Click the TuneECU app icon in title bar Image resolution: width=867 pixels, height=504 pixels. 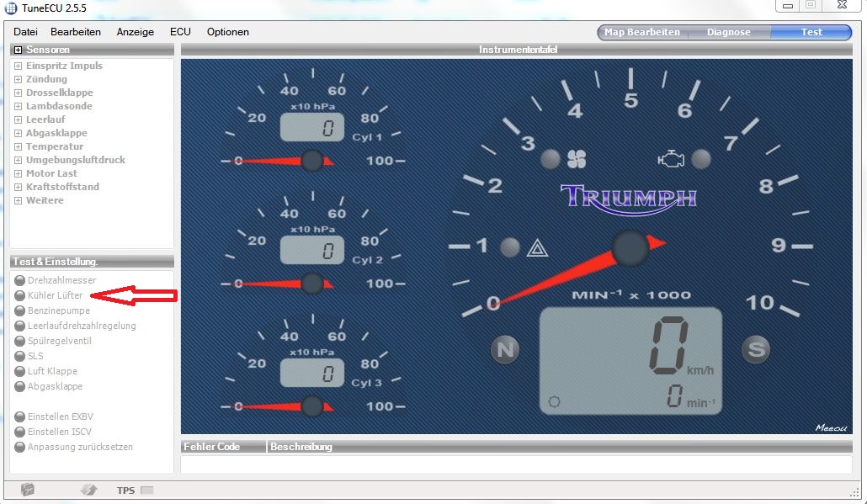click(11, 8)
